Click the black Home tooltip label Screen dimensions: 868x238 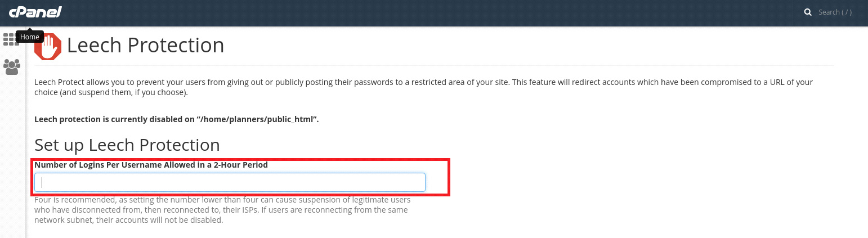coord(30,37)
